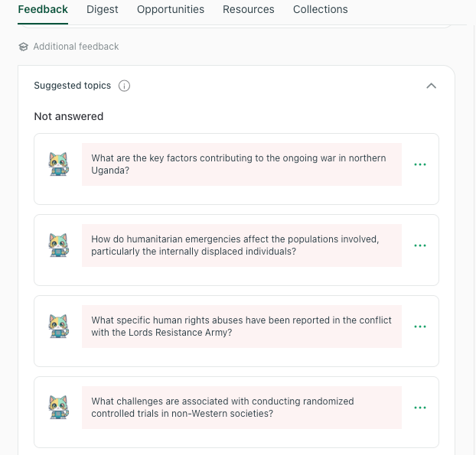Open options menu for humanitarian emergencies question
476x455 pixels.
(420, 245)
